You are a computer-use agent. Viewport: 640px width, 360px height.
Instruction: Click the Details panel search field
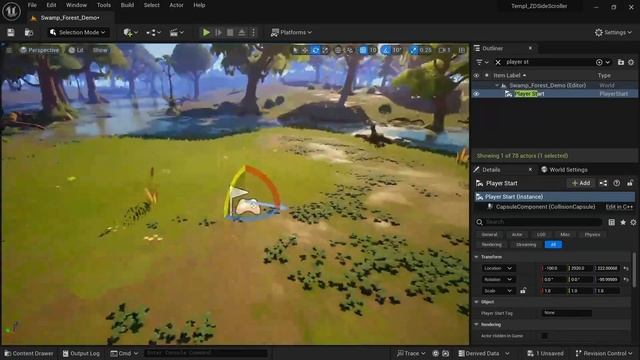(539, 222)
